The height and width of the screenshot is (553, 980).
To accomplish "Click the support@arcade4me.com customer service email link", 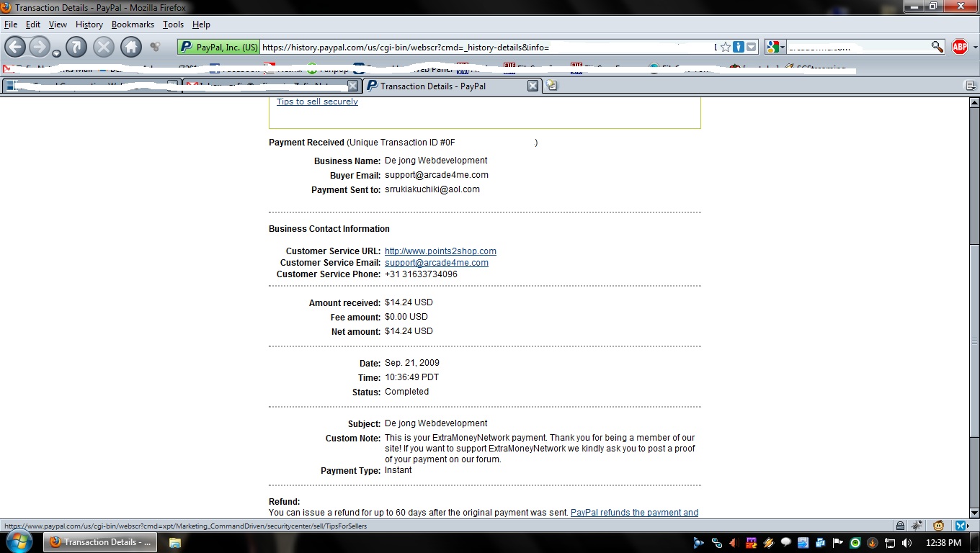I will point(437,263).
